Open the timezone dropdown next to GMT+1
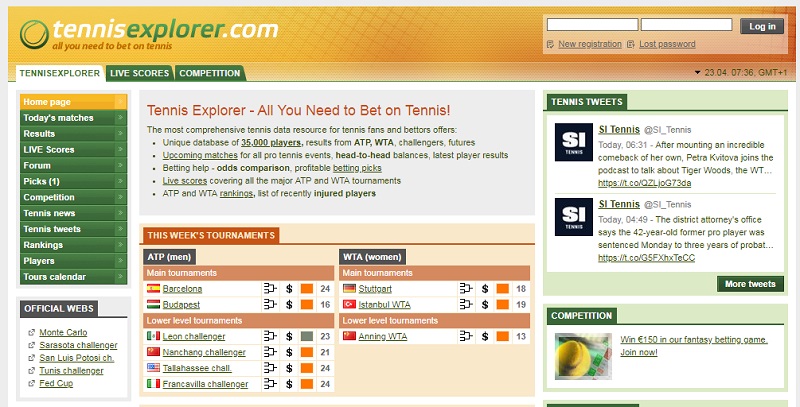 [x=696, y=73]
